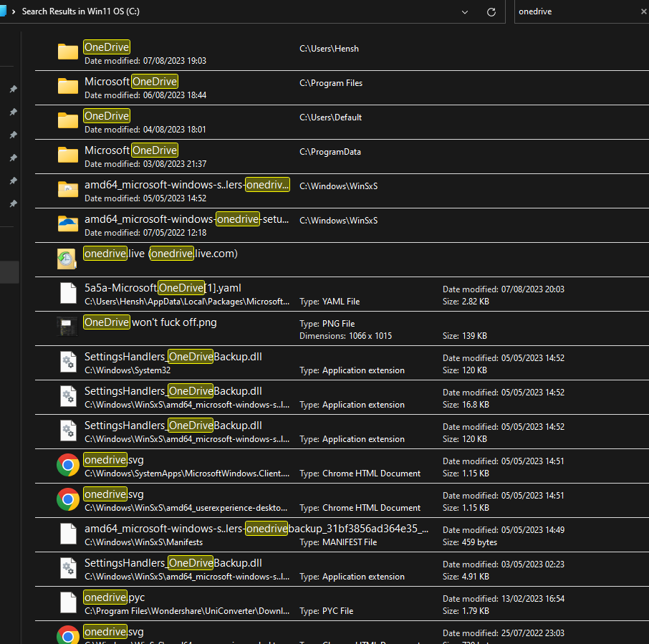Click the refresh button in the address bar

click(x=491, y=12)
